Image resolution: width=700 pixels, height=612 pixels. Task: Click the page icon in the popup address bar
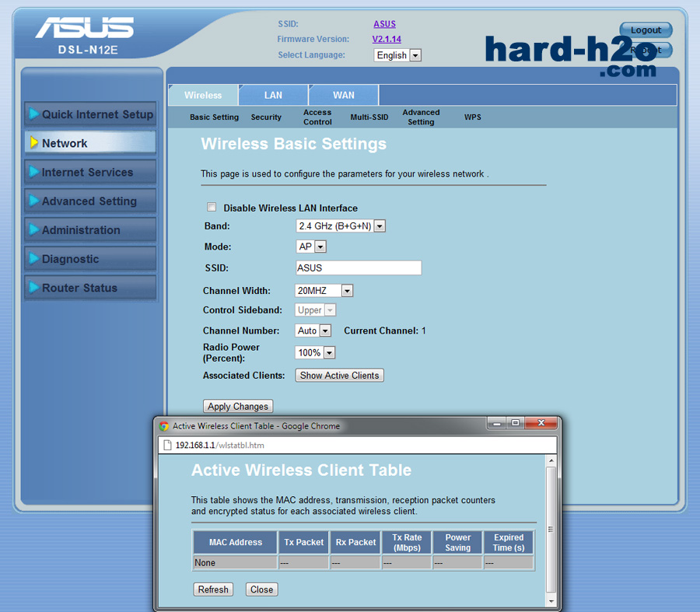(x=167, y=445)
